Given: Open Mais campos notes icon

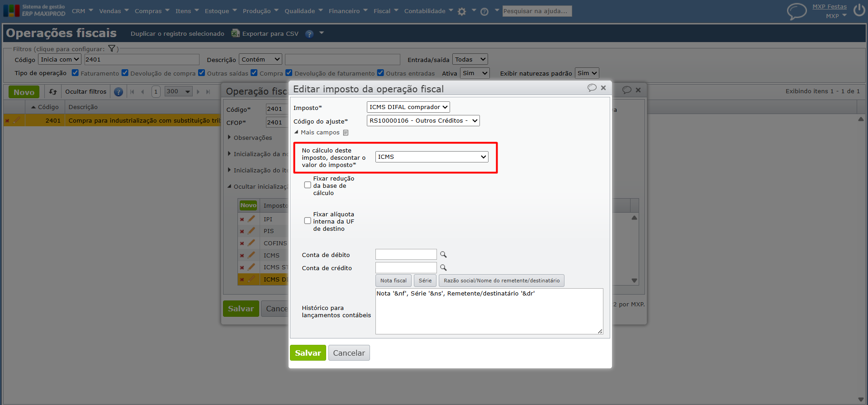Looking at the screenshot, I should coord(346,133).
